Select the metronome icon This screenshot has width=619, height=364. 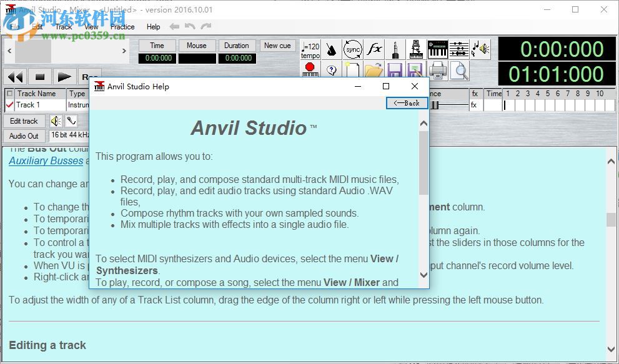pos(332,49)
